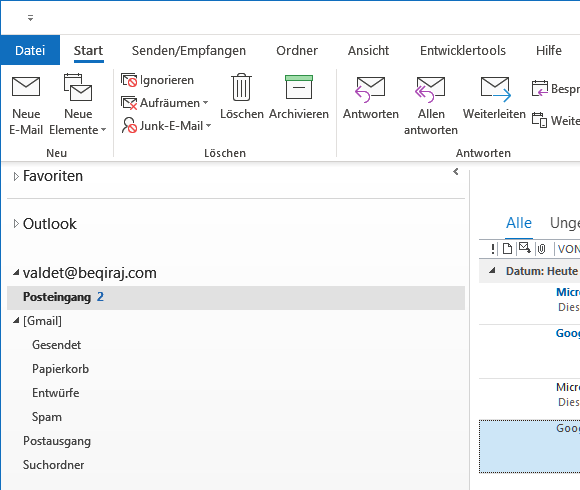Open the Gesendet folder
580x490 pixels.
(56, 345)
